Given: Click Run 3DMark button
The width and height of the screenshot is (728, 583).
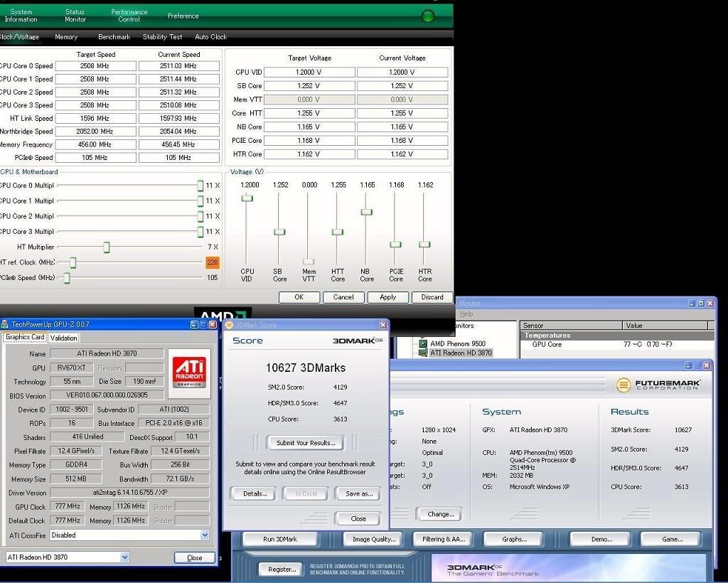Looking at the screenshot, I should [280, 540].
